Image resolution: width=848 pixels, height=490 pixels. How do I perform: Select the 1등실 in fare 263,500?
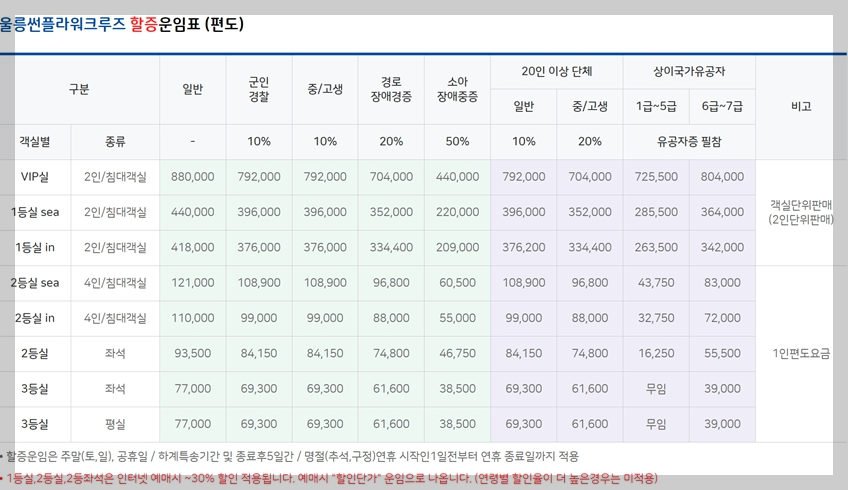(656, 247)
